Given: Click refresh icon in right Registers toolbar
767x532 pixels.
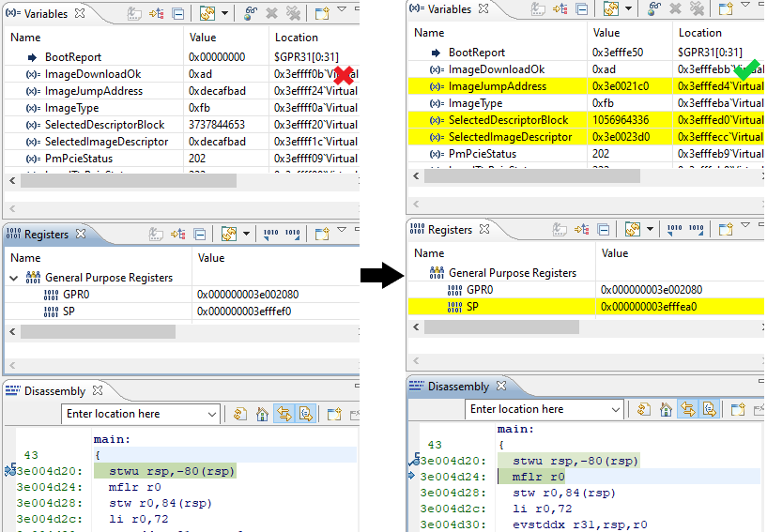Looking at the screenshot, I should click(633, 229).
